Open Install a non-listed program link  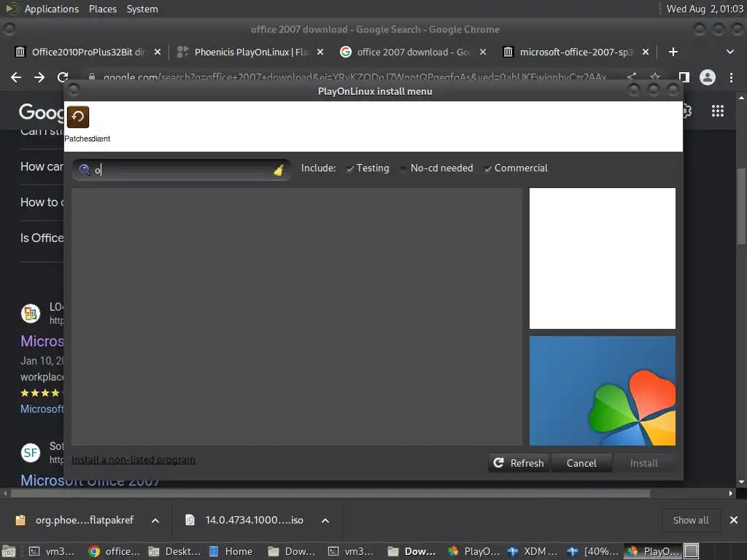tap(133, 460)
